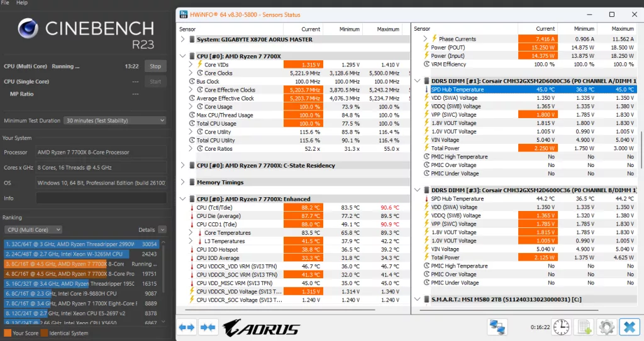Open the Help menu in Cinebench
This screenshot has width=644, height=341.
(22, 3)
